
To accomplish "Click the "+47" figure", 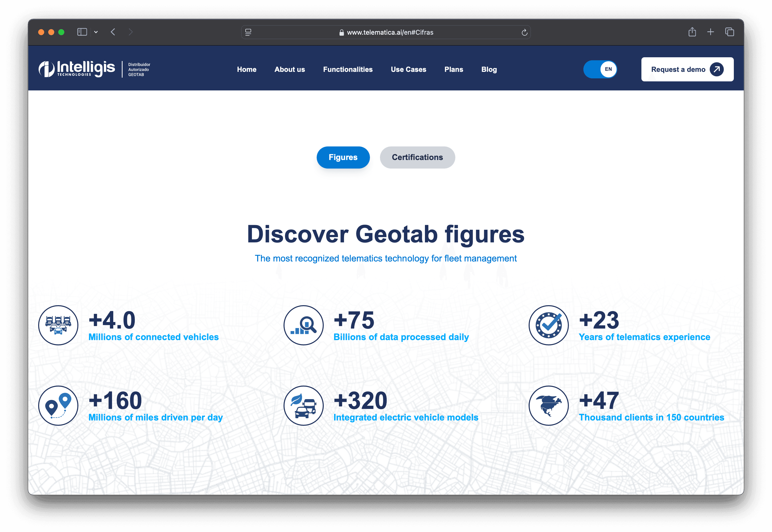I will coord(599,400).
